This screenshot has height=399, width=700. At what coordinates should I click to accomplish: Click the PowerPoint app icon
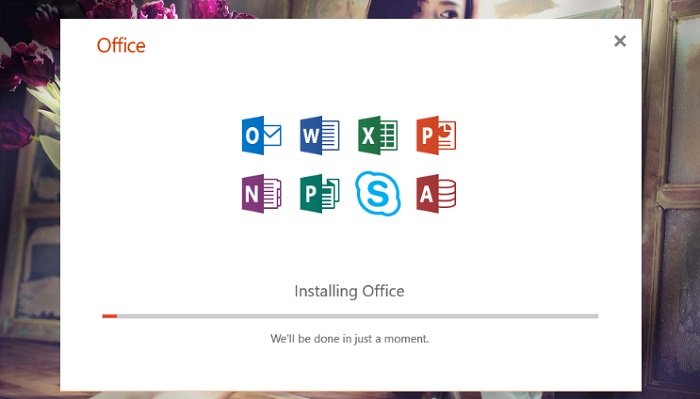coord(436,135)
